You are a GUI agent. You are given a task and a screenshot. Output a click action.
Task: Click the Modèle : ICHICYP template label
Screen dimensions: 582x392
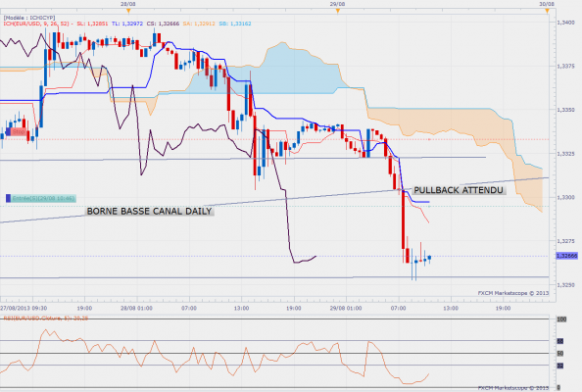(x=29, y=18)
